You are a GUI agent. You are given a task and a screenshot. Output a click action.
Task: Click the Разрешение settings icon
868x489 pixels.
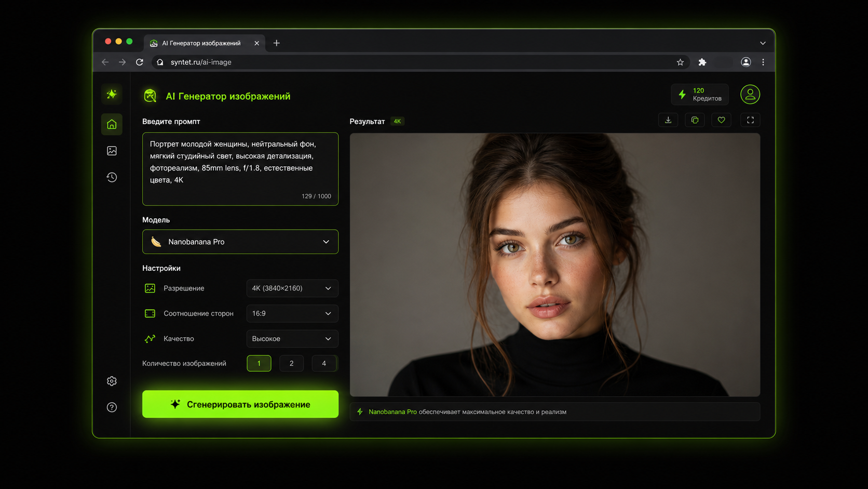(150, 288)
